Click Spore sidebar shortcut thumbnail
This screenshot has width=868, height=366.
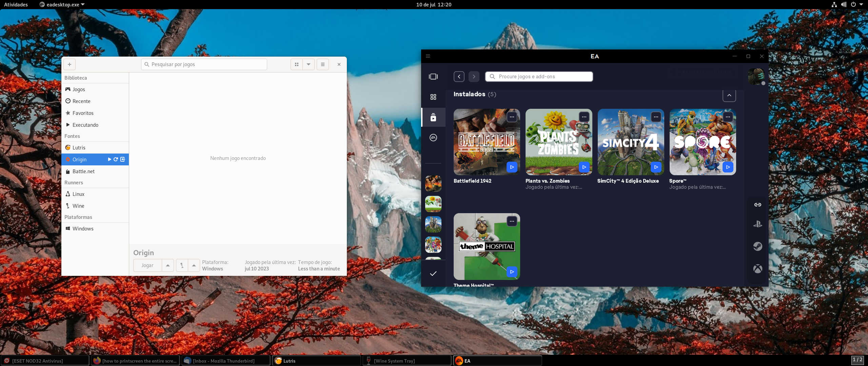433,245
